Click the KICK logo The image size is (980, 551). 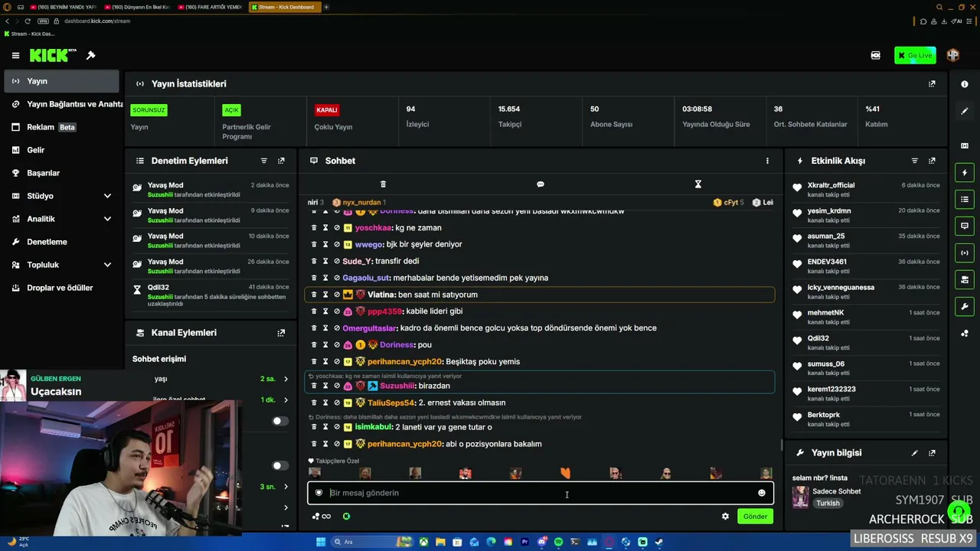pyautogui.click(x=53, y=55)
